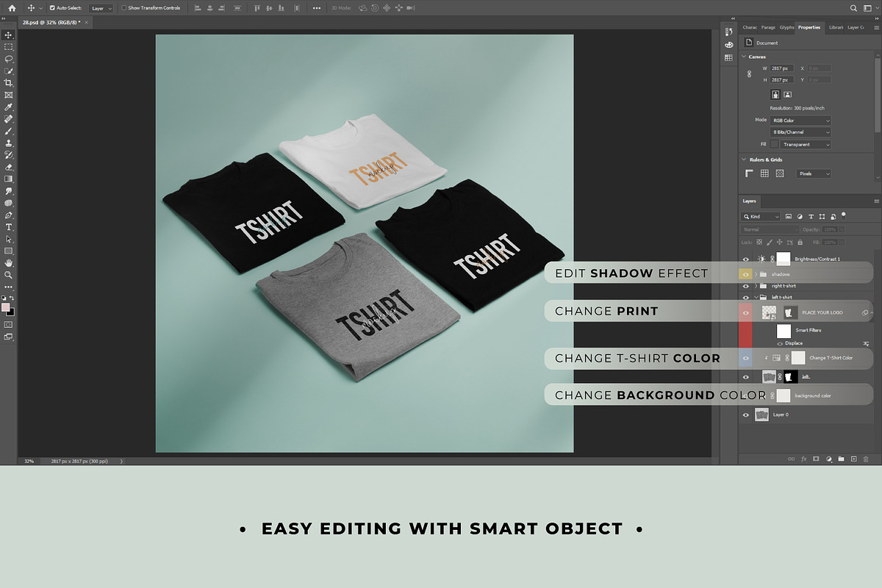The width and height of the screenshot is (882, 588).
Task: Select the Move tool in the left toolbar
Action: 9,35
